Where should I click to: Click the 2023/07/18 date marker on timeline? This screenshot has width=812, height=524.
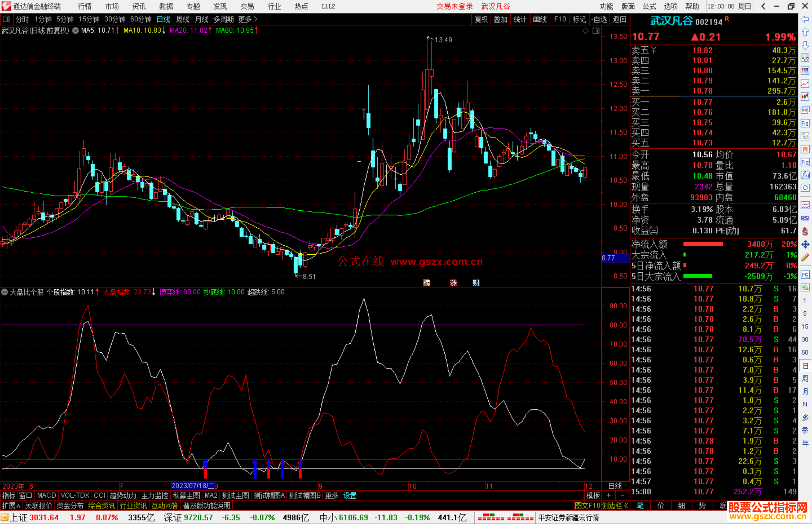(192, 486)
